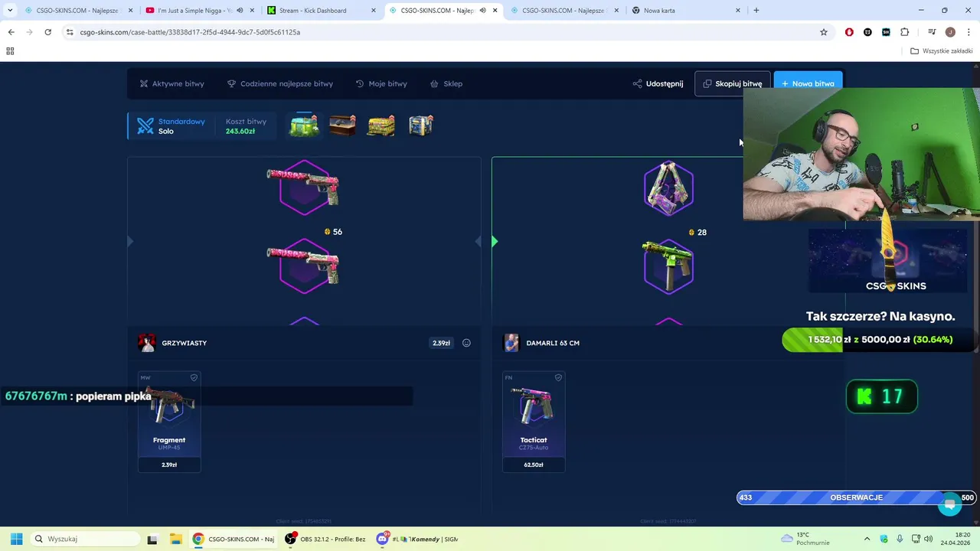Screen dimensions: 980x551
Task: Open the Chrome profile avatar
Action: pos(950,32)
